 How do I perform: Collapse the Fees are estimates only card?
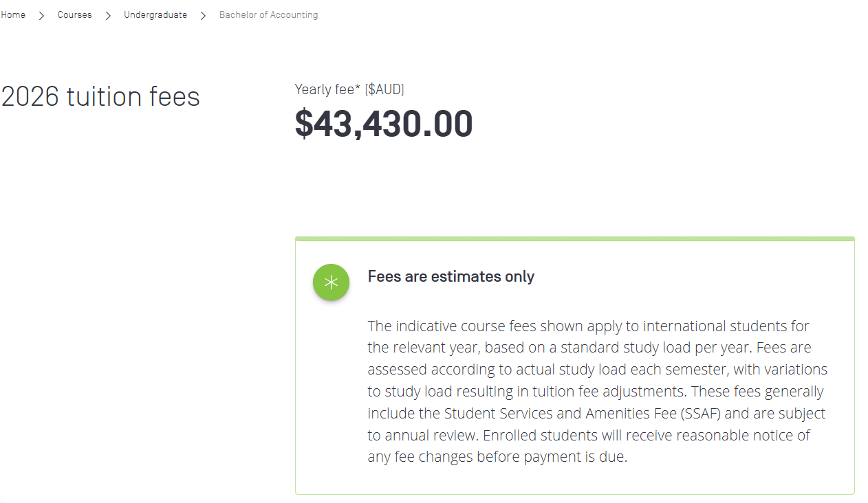(x=451, y=276)
